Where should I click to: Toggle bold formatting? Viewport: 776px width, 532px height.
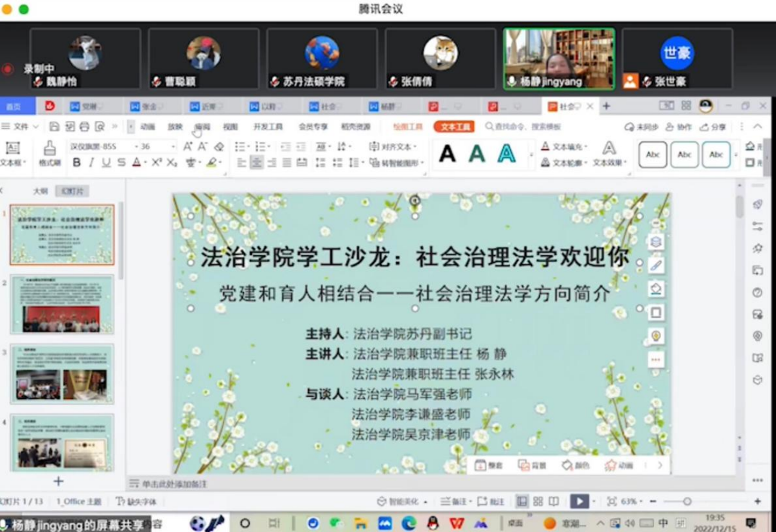pyautogui.click(x=77, y=163)
